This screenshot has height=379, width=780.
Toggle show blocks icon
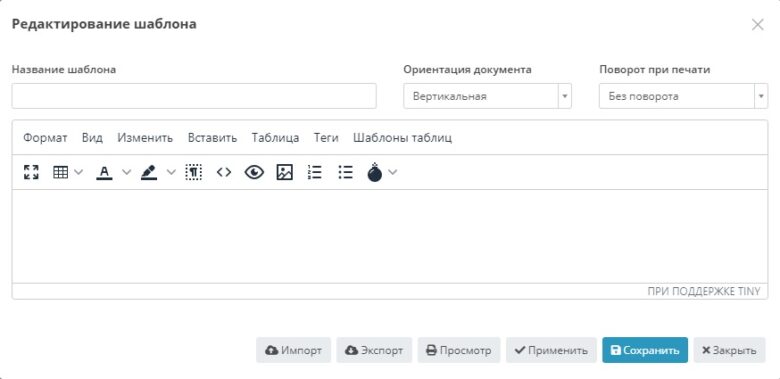[194, 172]
